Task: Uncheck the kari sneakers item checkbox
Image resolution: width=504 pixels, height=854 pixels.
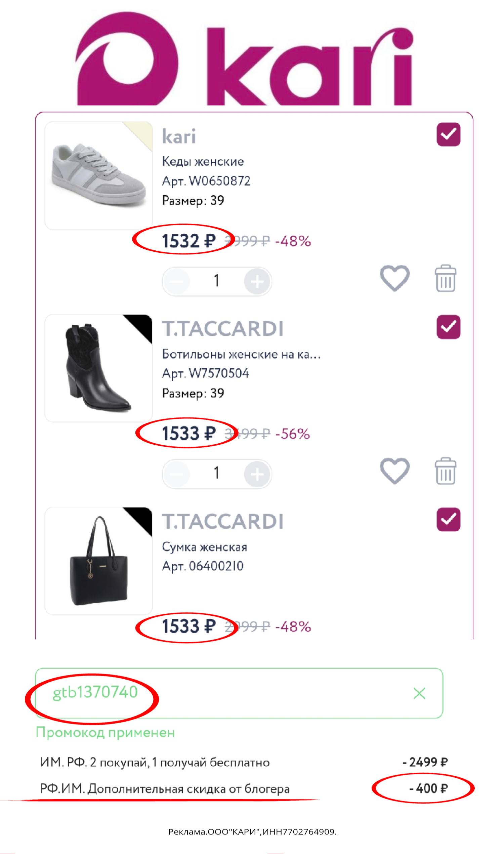Action: (448, 134)
